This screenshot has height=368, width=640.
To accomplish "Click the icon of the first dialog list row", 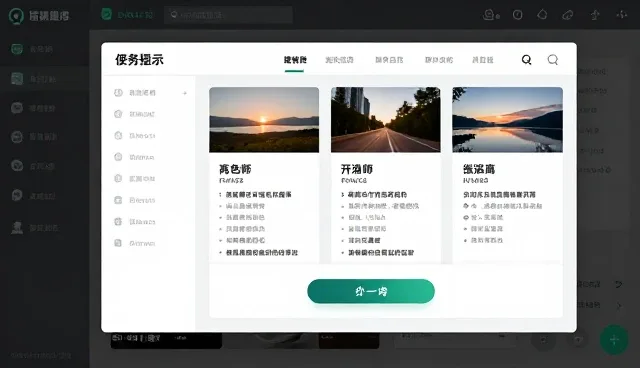I will tap(118, 93).
